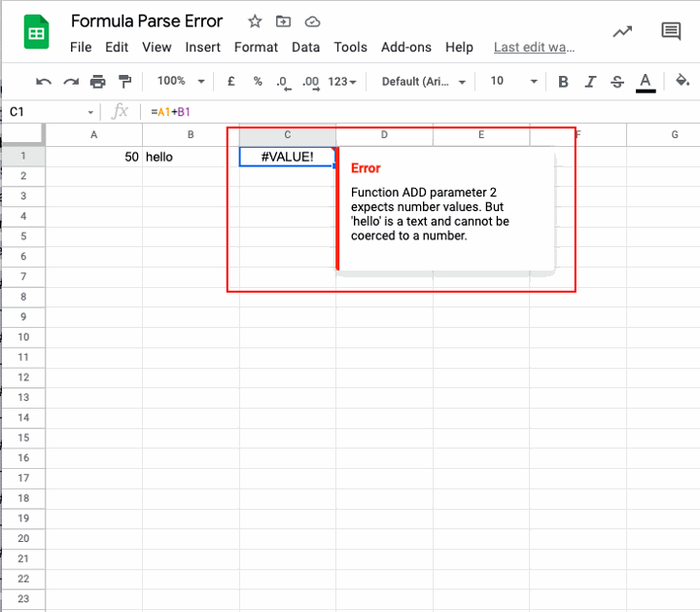Click the fx function icon
The width and height of the screenshot is (700, 612).
click(x=120, y=111)
